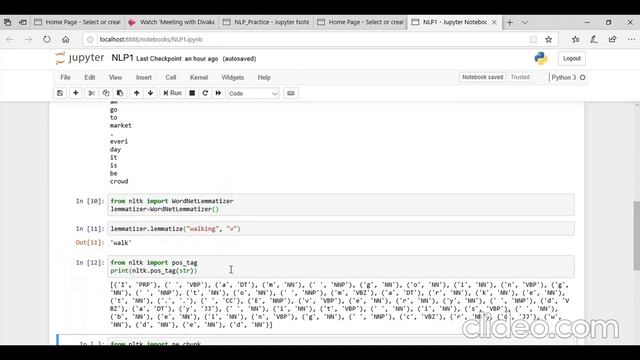Cut selected cells with scissors icon
The height and width of the screenshot is (360, 640).
tap(91, 93)
